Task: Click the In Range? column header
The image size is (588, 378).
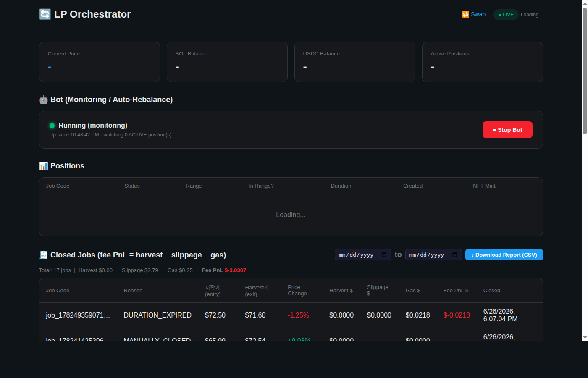Action: 261,186
